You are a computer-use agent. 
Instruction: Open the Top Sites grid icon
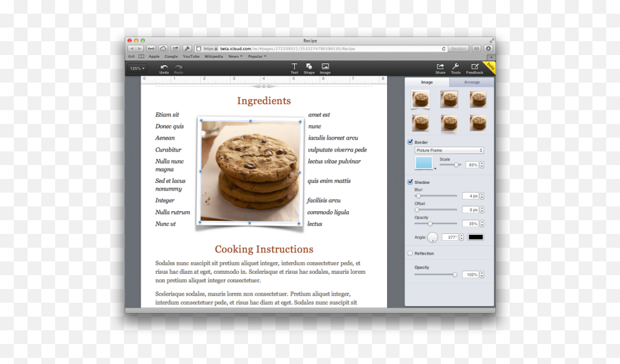point(477,49)
